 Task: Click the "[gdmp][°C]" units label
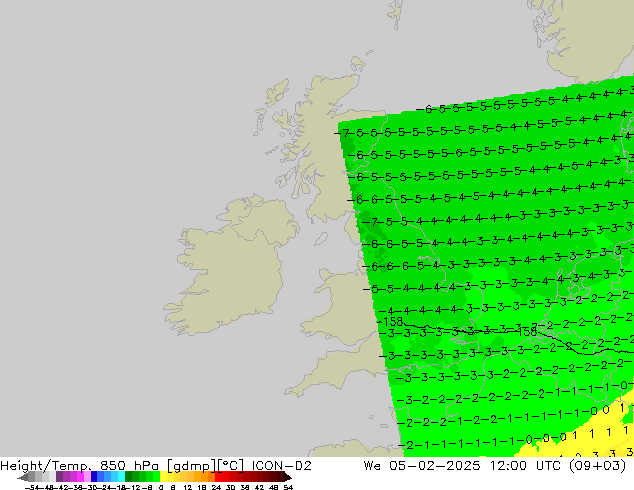tap(206, 466)
